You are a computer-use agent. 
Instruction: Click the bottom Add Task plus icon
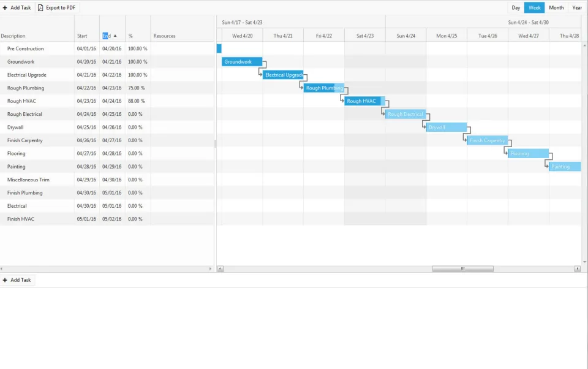click(x=5, y=280)
